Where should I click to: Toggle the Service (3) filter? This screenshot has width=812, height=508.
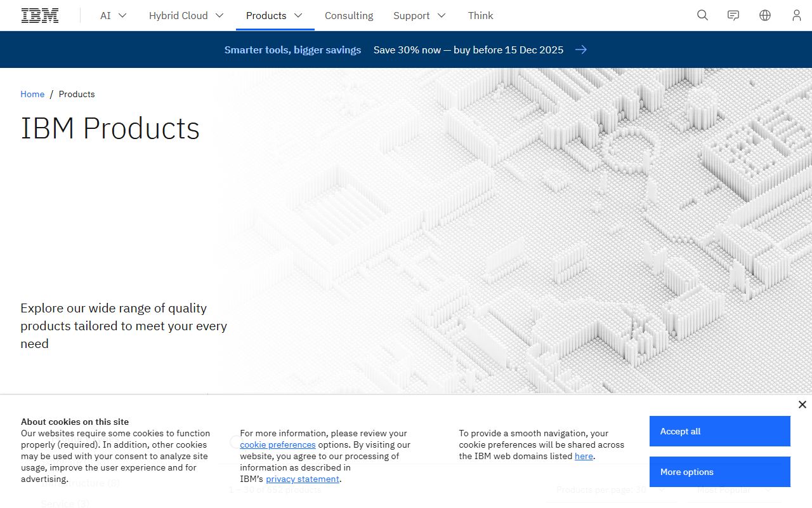click(x=65, y=503)
